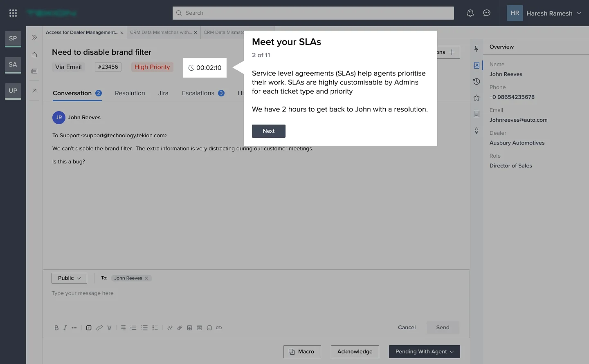The width and height of the screenshot is (589, 364).
Task: Click the Macro button
Action: [x=302, y=352]
